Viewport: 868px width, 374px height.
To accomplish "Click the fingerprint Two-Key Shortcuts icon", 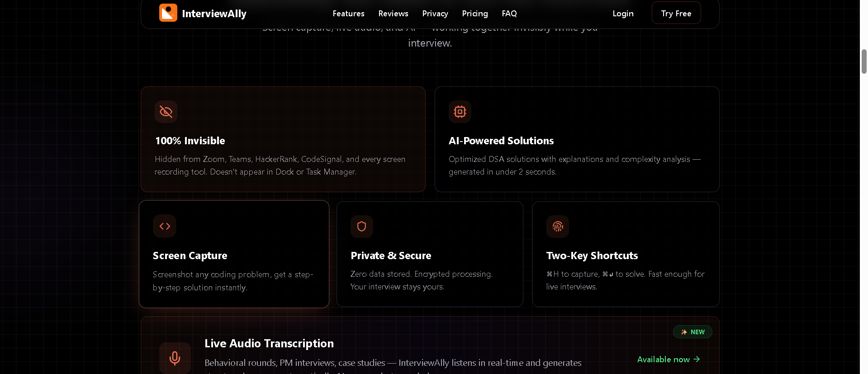I will coord(558,226).
